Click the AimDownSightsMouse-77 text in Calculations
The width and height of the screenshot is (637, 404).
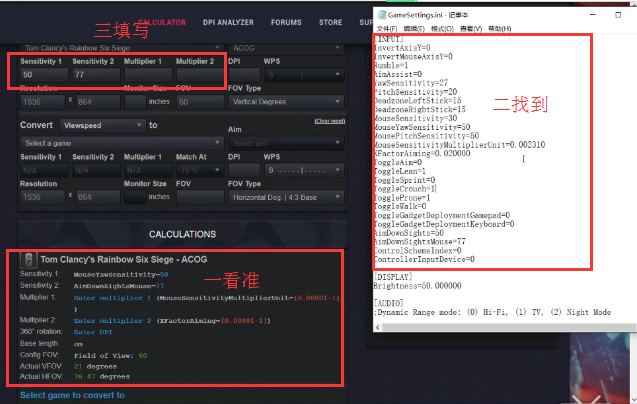119,286
